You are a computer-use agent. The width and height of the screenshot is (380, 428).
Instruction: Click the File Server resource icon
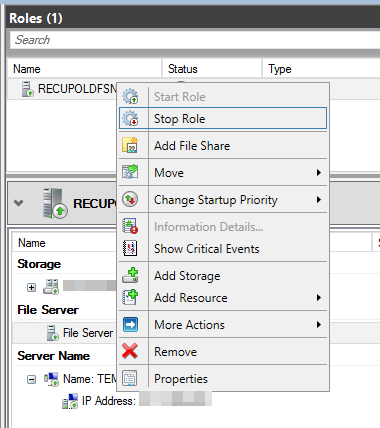(53, 333)
